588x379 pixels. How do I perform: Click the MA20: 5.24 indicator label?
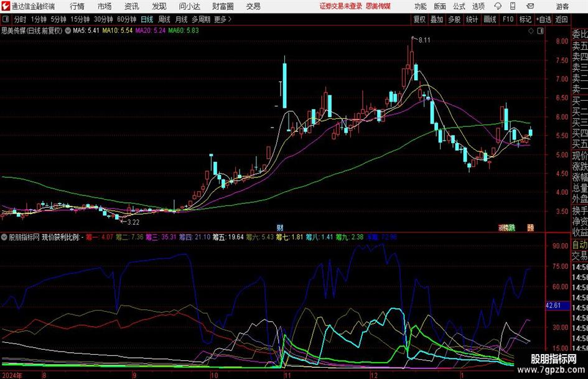pyautogui.click(x=151, y=30)
